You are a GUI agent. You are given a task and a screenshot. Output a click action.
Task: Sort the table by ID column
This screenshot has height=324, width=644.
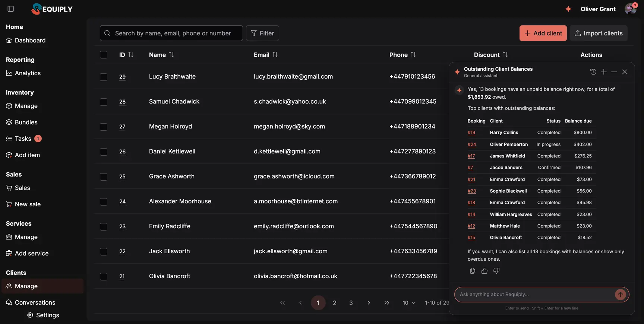(131, 55)
